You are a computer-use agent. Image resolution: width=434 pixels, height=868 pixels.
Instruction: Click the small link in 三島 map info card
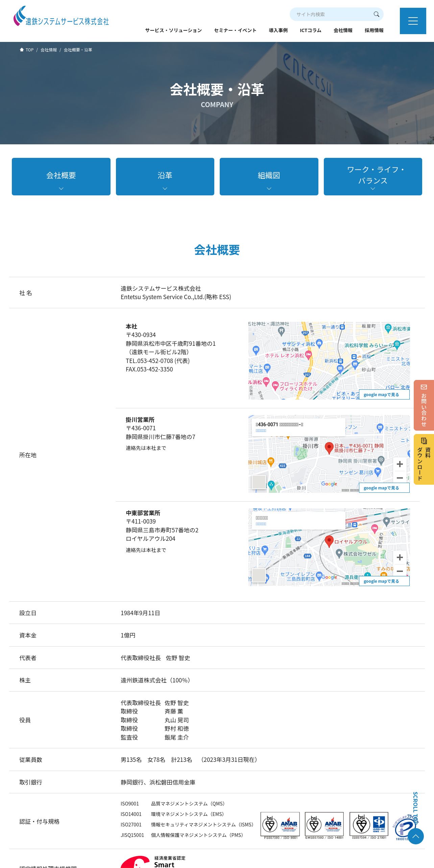[261, 524]
